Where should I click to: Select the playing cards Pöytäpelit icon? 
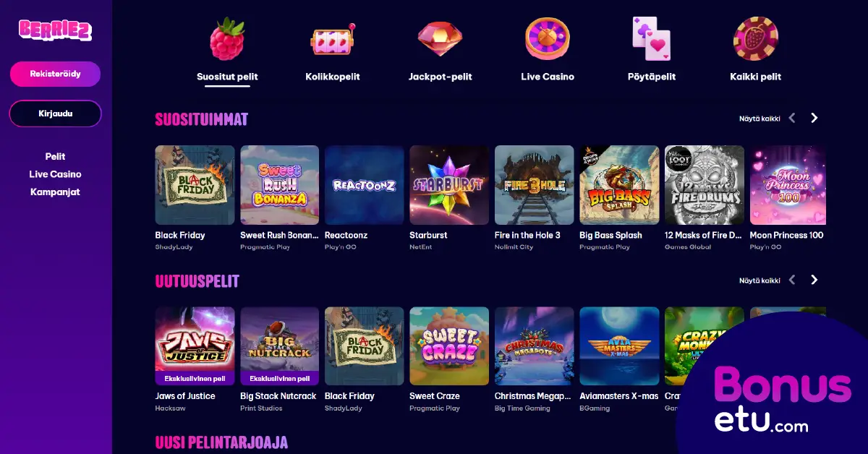[651, 39]
